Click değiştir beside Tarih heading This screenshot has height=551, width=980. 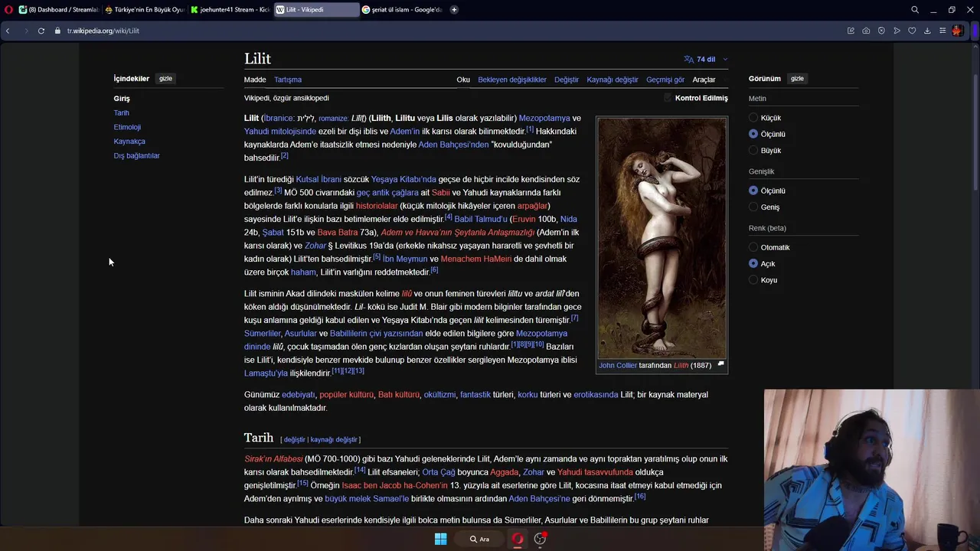(x=294, y=440)
